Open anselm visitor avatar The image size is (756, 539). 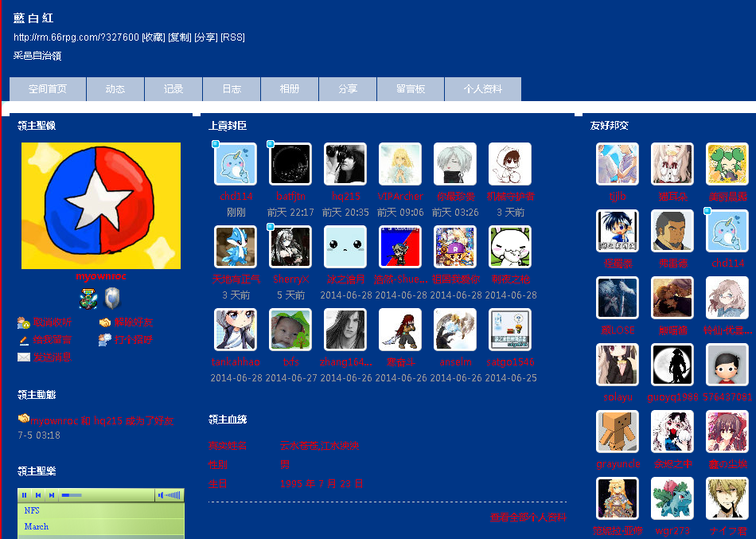(455, 330)
